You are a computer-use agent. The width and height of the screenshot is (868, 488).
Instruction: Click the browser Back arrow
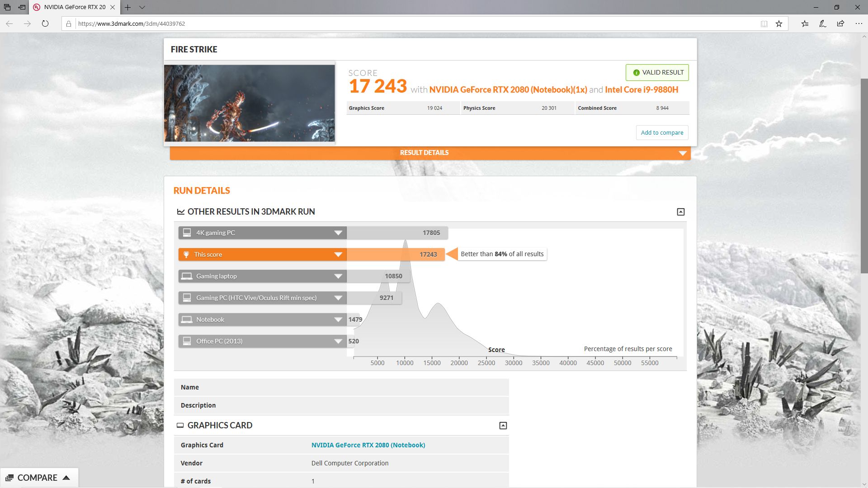(9, 23)
